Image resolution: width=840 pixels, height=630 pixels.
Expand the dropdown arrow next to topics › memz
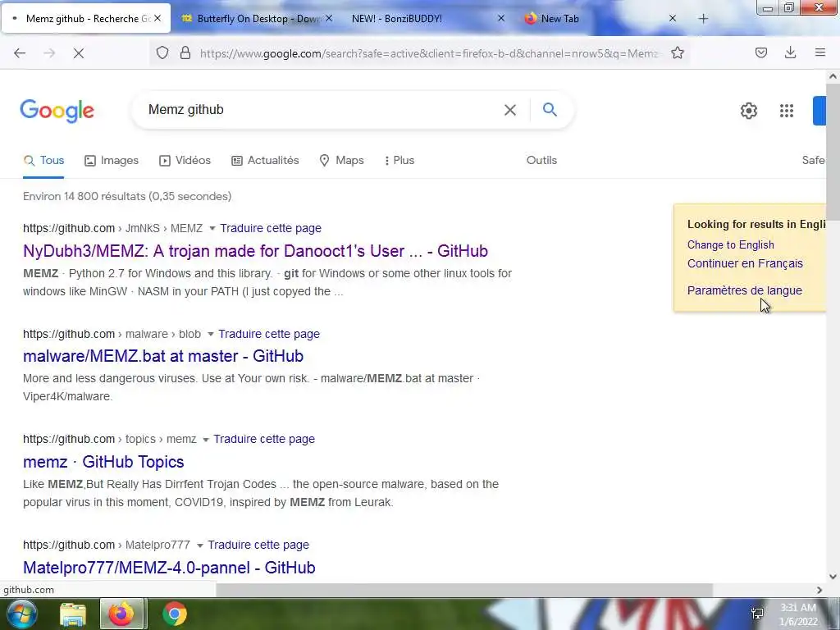pos(206,440)
